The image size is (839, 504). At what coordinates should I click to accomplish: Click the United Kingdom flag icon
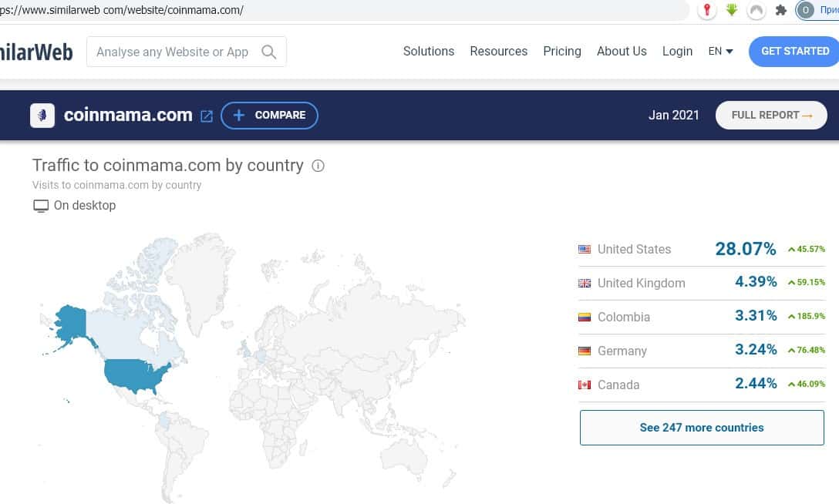585,284
